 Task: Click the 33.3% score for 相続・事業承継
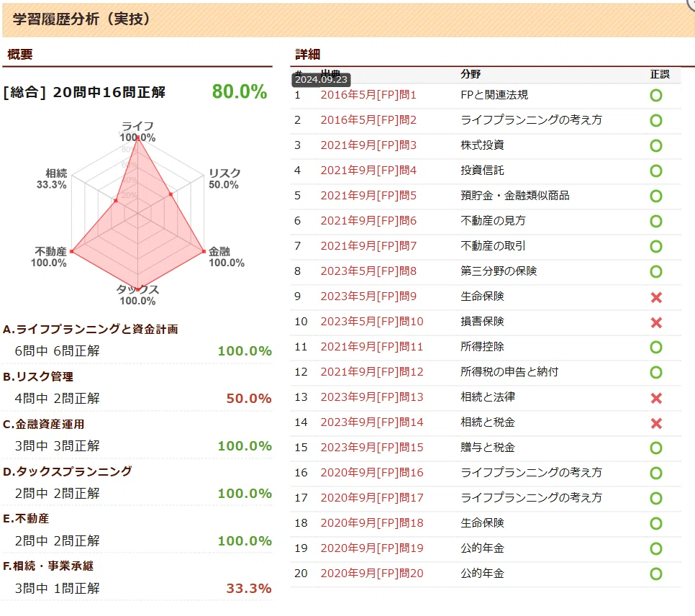click(249, 589)
